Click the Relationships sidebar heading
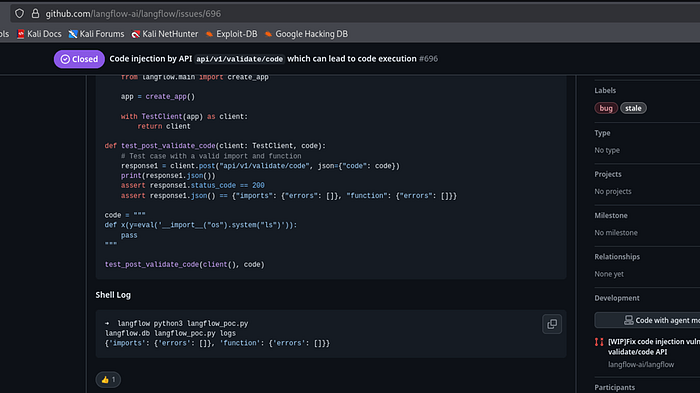This screenshot has height=393, width=700. click(x=617, y=256)
